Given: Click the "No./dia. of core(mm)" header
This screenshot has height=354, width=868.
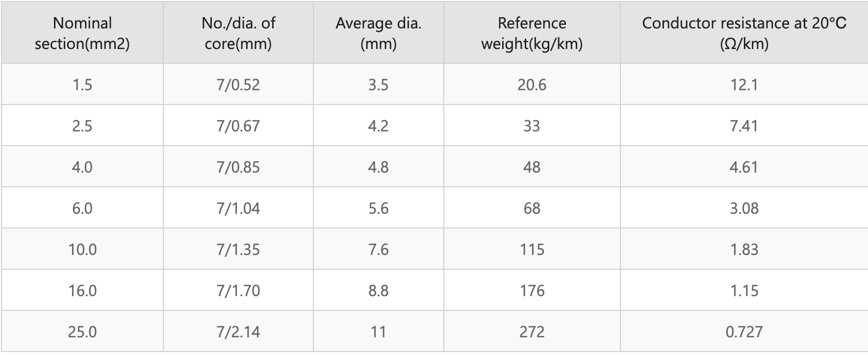Looking at the screenshot, I should (238, 33).
